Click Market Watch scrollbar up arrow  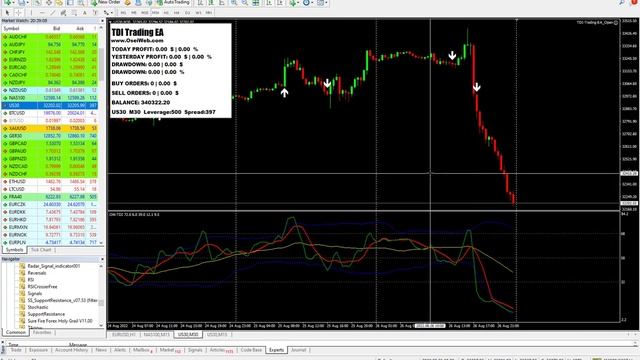click(101, 29)
